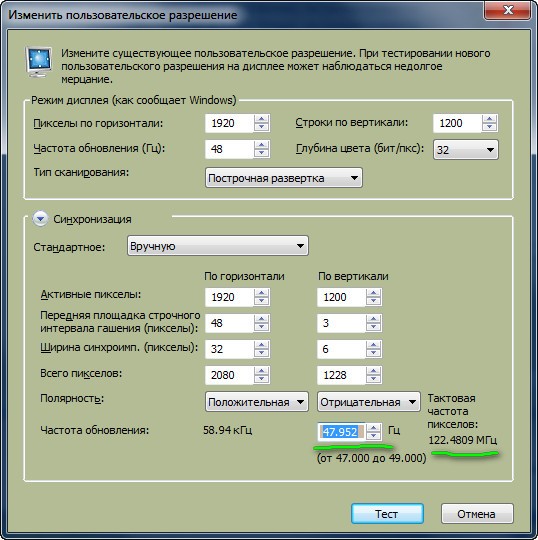538x540 pixels.
Task: Increase vertical sync width value 6
Action: click(x=374, y=344)
